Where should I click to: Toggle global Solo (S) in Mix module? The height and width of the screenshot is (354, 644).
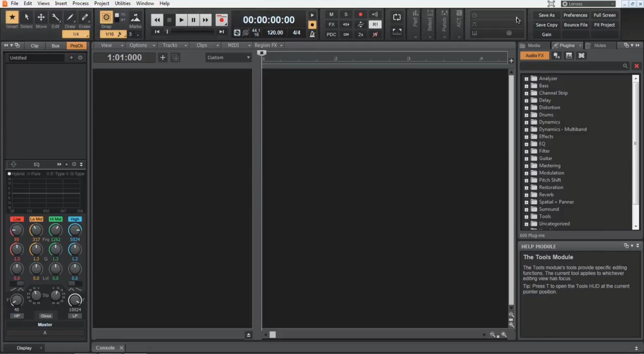(x=346, y=14)
